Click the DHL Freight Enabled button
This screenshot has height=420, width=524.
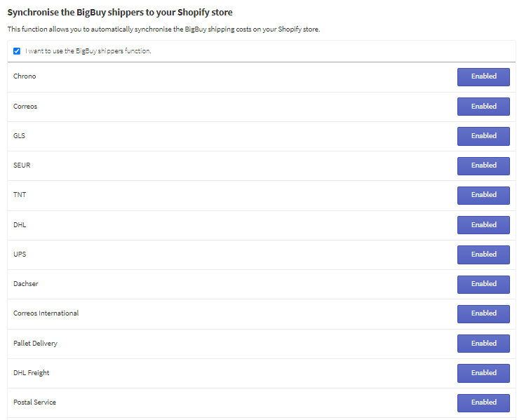coord(483,373)
